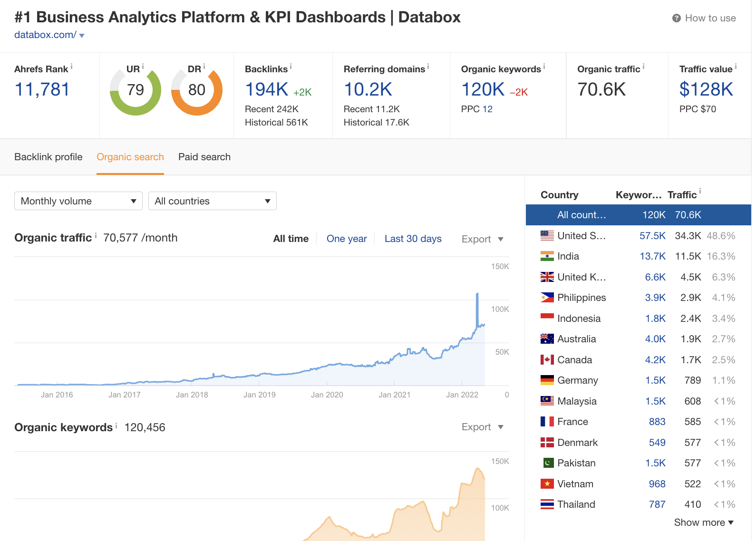Select the Organic search tab
The image size is (756, 541).
pyautogui.click(x=130, y=157)
